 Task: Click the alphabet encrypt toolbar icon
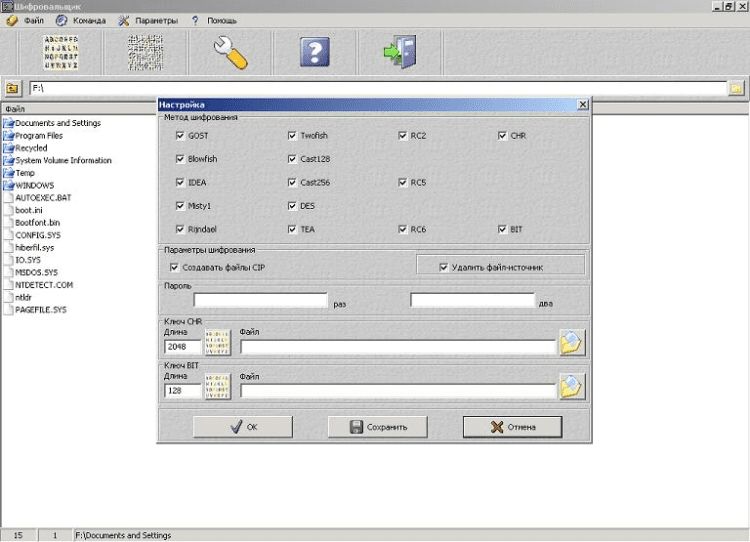(61, 52)
